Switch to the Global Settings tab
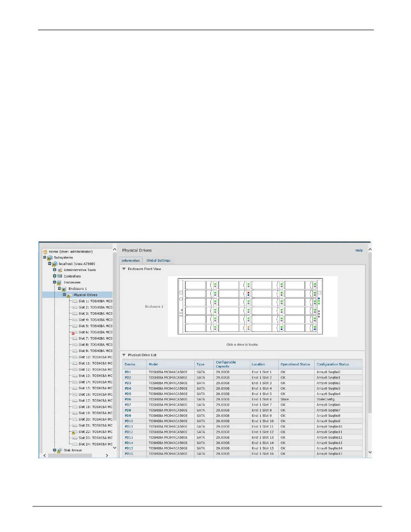411x532 pixels. (158, 261)
